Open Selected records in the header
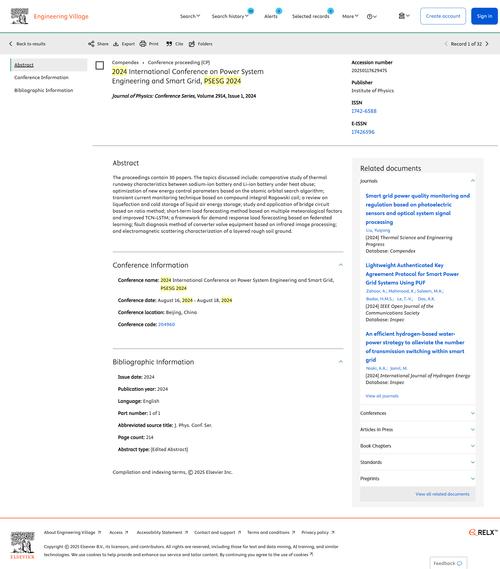The width and height of the screenshot is (500, 569). 311,16
